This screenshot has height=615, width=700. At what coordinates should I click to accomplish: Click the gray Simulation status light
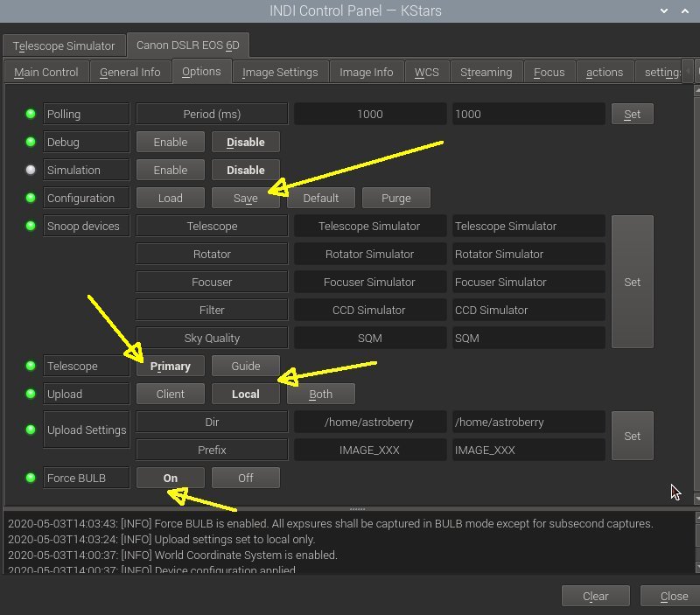(31, 170)
